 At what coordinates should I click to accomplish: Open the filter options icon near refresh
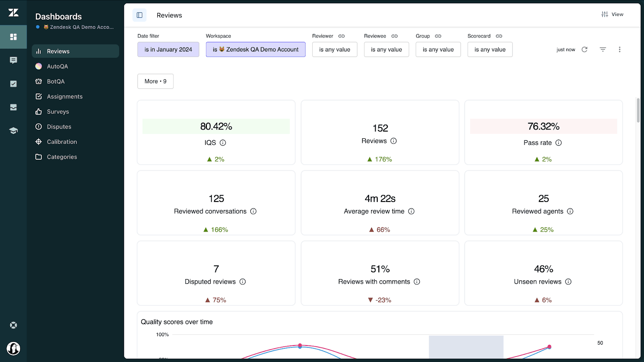coord(603,49)
